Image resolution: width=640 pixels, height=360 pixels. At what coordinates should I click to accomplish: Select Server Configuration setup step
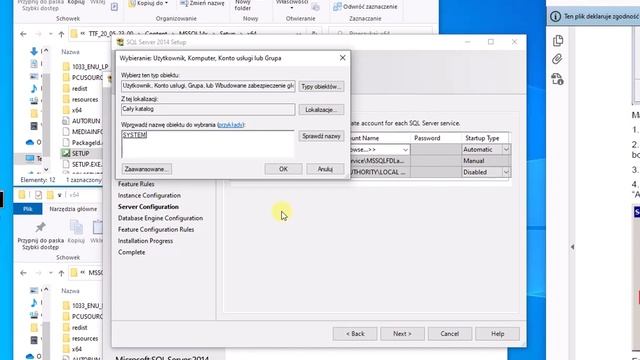[148, 207]
